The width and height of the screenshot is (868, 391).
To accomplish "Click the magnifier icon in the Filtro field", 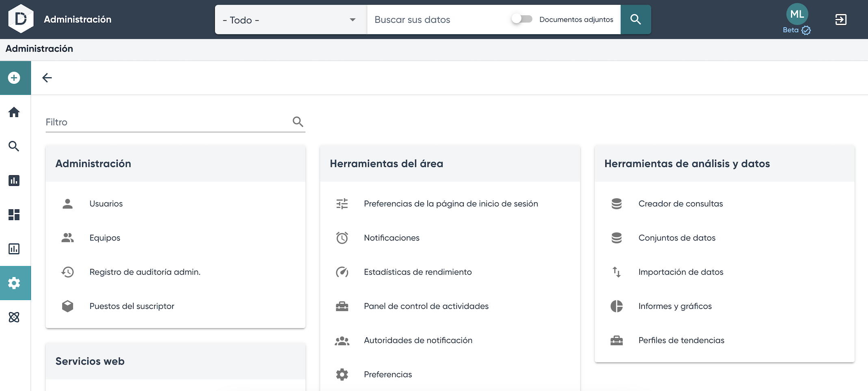I will [298, 122].
